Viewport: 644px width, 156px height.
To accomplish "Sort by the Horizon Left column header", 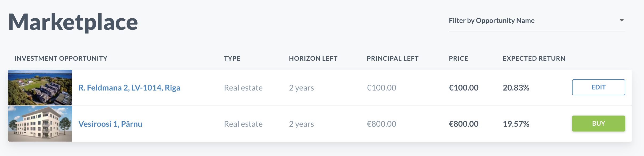I will coord(313,58).
